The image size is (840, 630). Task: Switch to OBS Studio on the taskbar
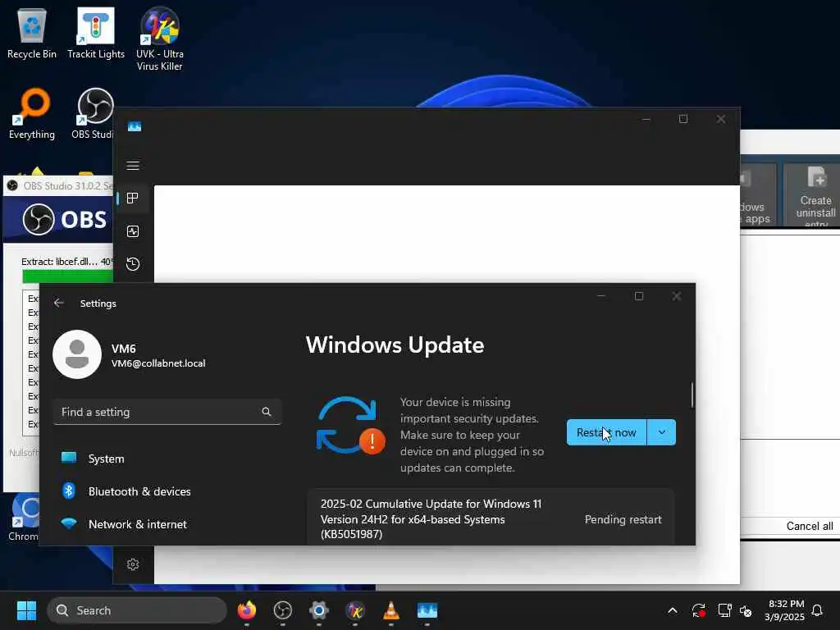283,610
